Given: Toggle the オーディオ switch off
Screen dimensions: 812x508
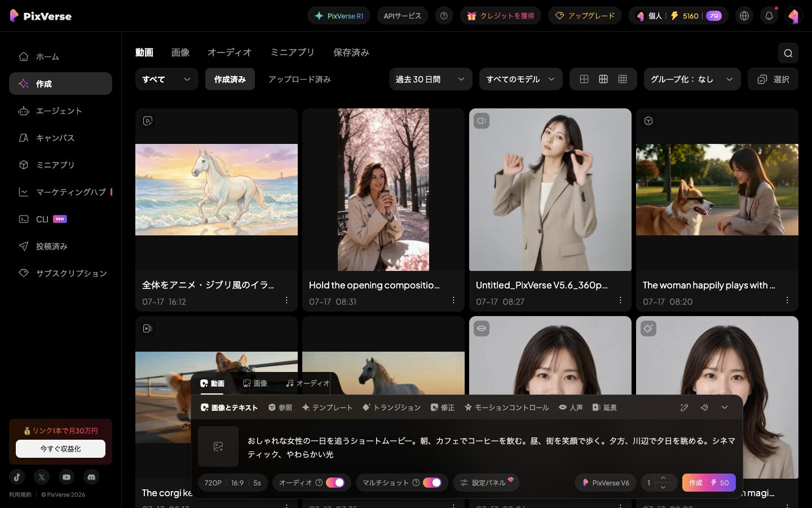Looking at the screenshot, I should [x=335, y=483].
